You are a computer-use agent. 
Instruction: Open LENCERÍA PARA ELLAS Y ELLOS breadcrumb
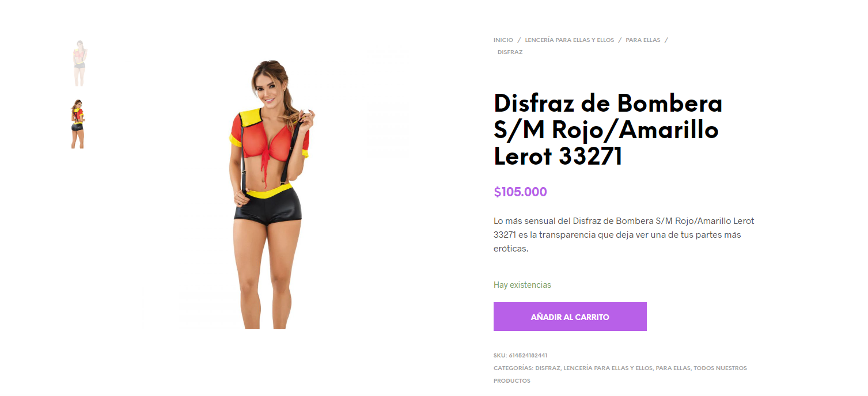[x=570, y=40]
